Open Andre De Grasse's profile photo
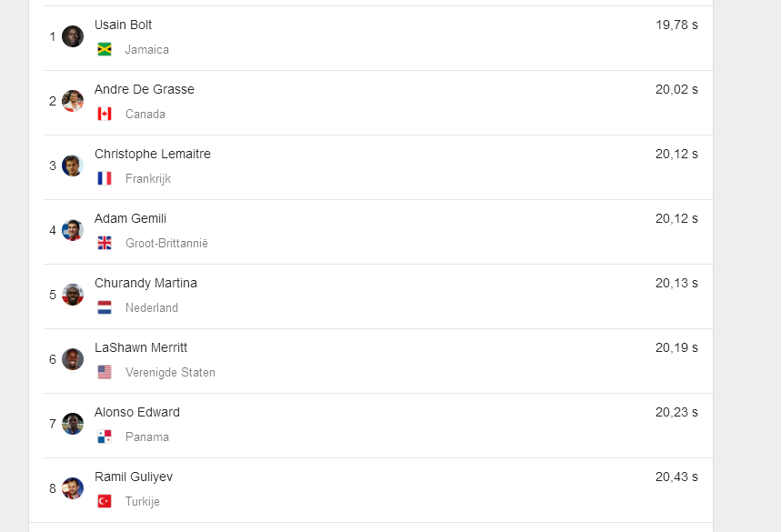This screenshot has width=781, height=532. [x=73, y=101]
